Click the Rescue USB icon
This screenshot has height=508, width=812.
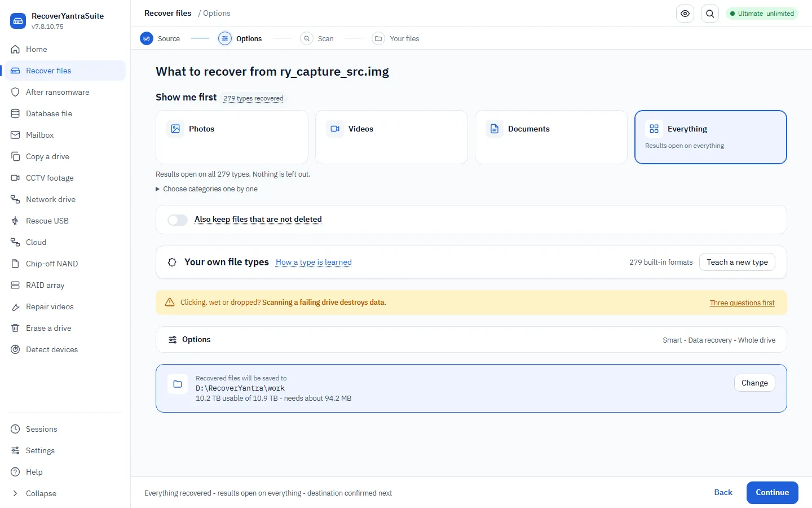15,221
